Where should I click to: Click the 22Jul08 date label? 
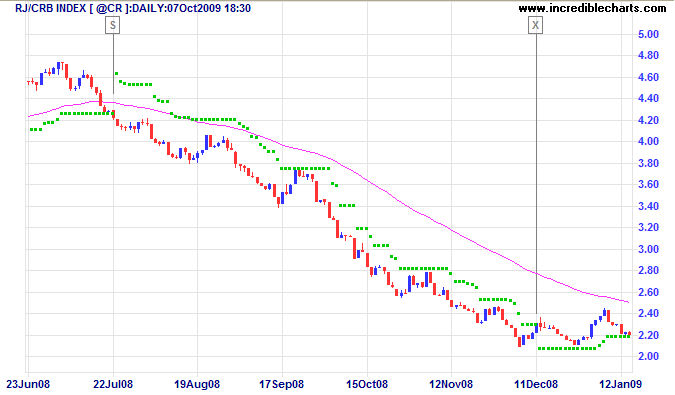[x=113, y=384]
